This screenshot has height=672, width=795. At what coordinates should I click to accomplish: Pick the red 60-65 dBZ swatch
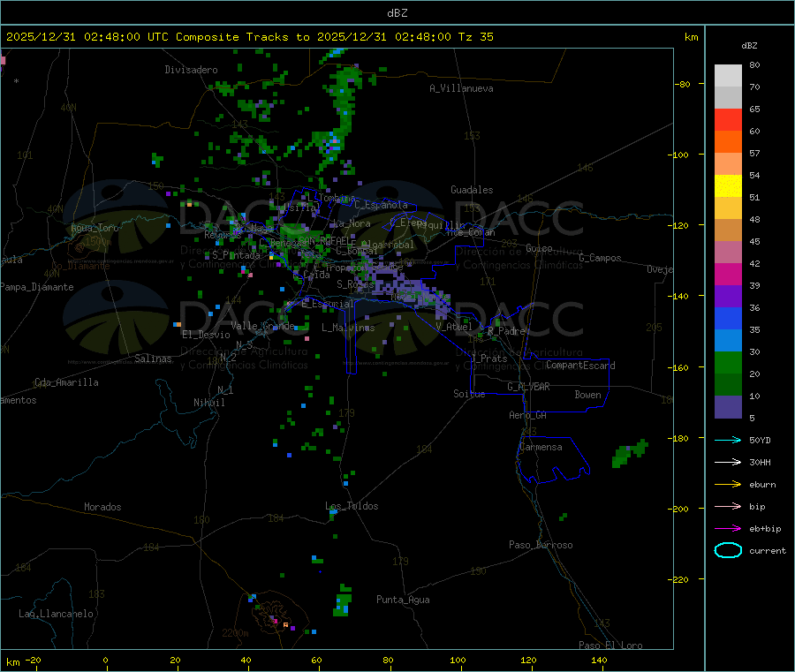point(728,120)
